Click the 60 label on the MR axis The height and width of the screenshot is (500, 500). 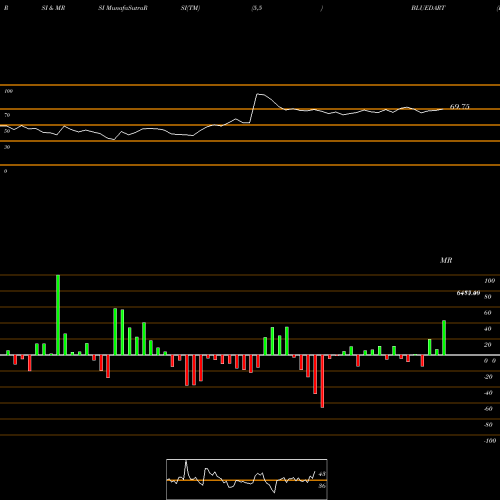click(488, 313)
